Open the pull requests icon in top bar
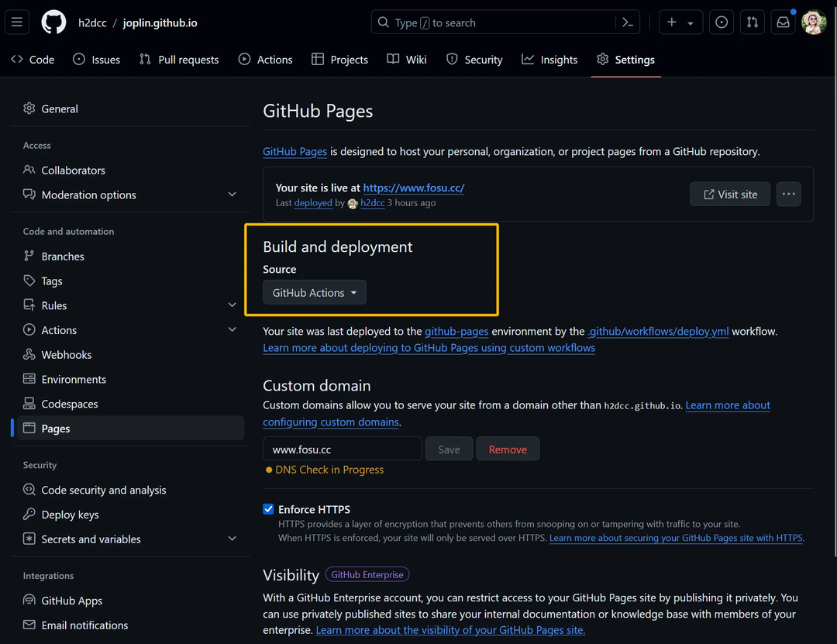 coord(752,22)
